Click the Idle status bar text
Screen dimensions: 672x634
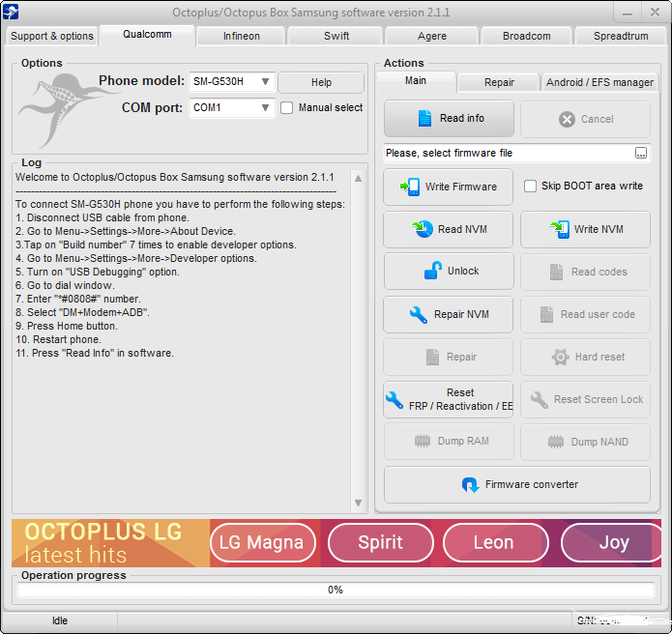(x=60, y=620)
